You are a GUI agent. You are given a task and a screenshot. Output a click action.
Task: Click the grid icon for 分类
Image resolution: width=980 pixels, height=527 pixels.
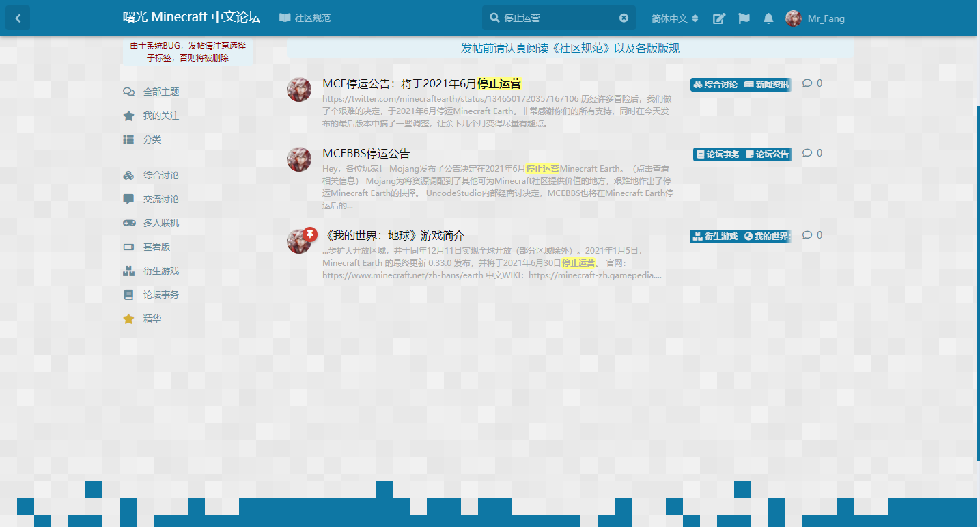pyautogui.click(x=128, y=139)
